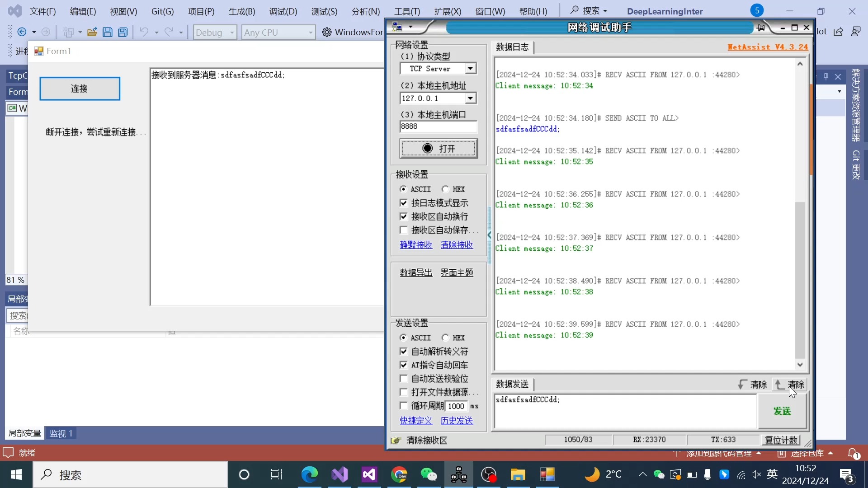Switch to the 监视 1 tab

tap(61, 434)
